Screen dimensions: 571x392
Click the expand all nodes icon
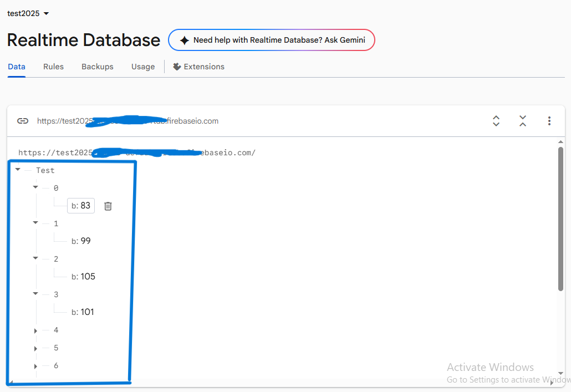coord(496,121)
